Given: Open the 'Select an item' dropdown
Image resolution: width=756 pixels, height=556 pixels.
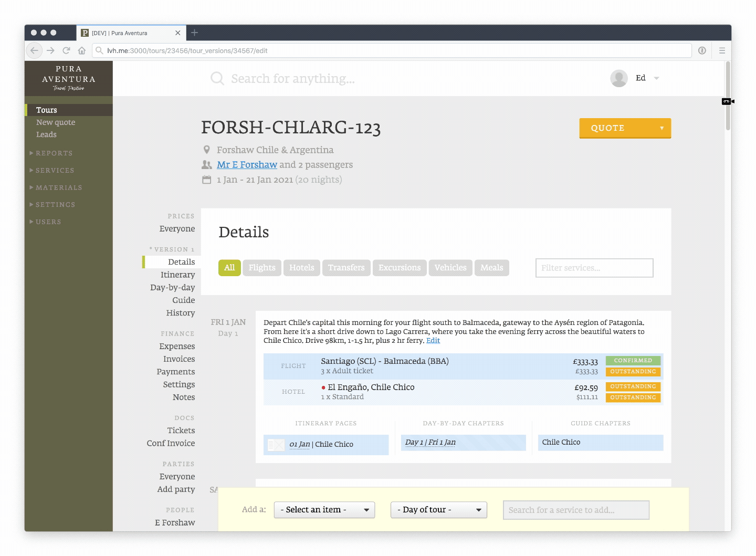Looking at the screenshot, I should [324, 510].
